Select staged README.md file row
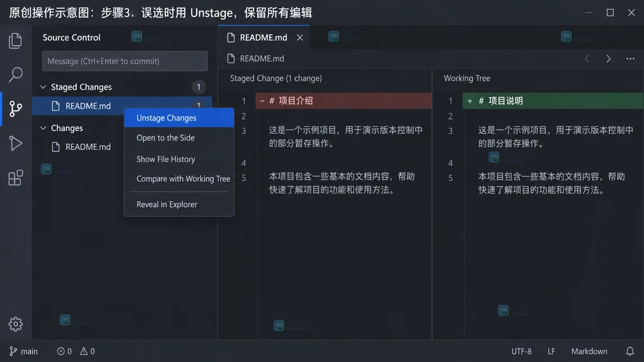The height and width of the screenshot is (362, 644). 122,106
